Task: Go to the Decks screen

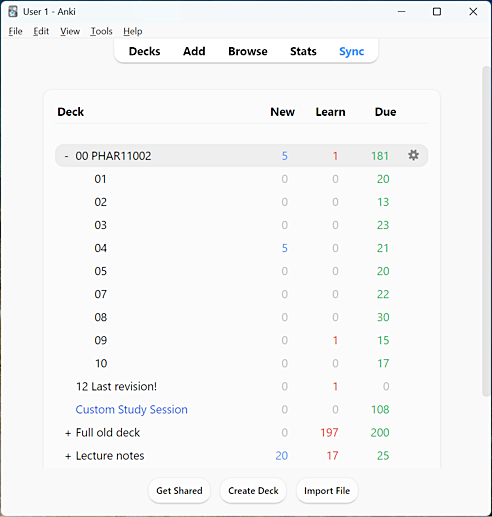Action: pos(144,51)
